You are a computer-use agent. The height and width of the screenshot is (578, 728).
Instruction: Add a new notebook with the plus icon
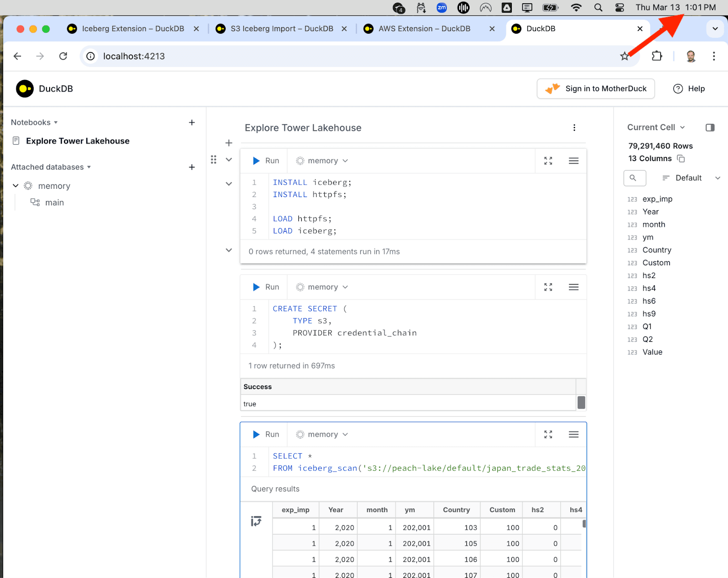[x=192, y=122]
